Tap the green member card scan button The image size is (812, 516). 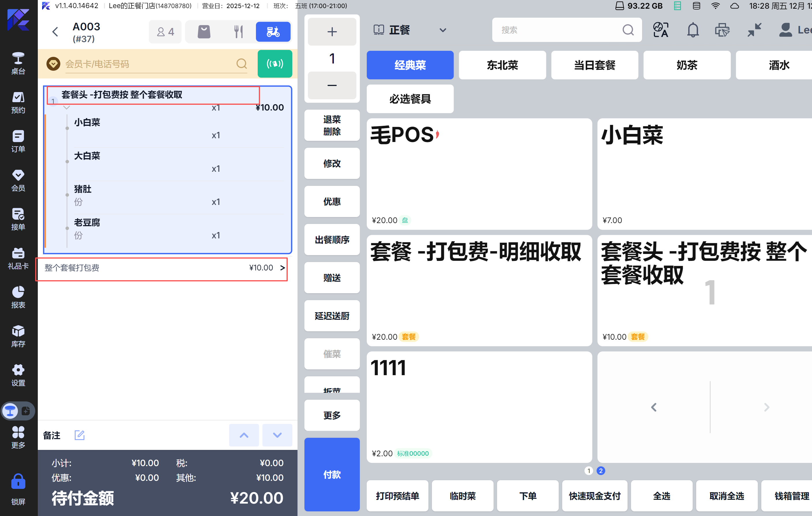point(274,64)
